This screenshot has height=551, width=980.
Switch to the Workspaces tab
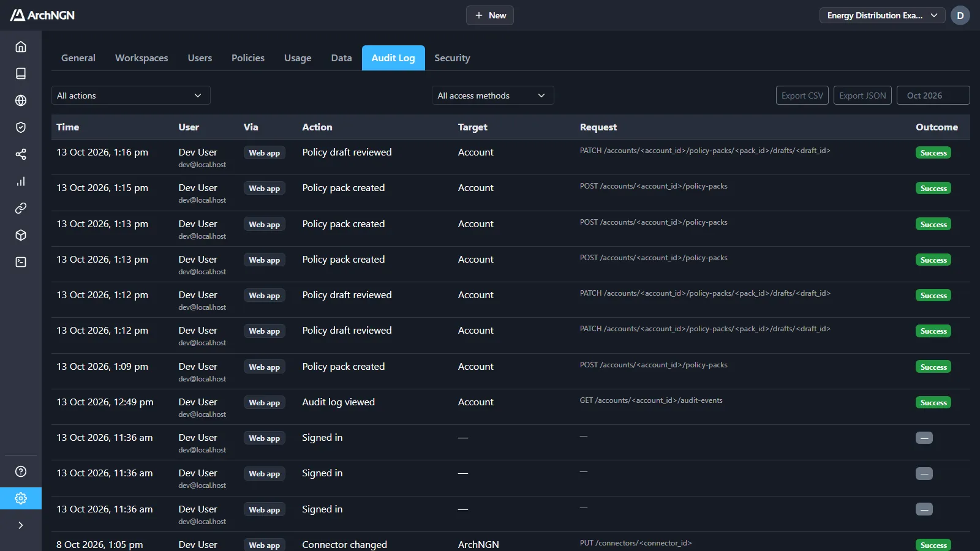pos(141,58)
